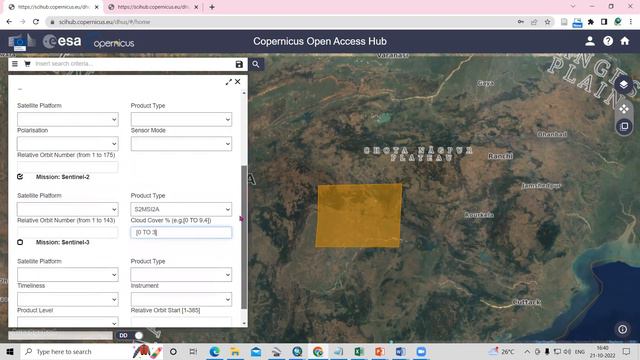Image resolution: width=640 pixels, height=360 pixels.
Task: Open the Polarisation dropdown
Action: click(x=68, y=144)
